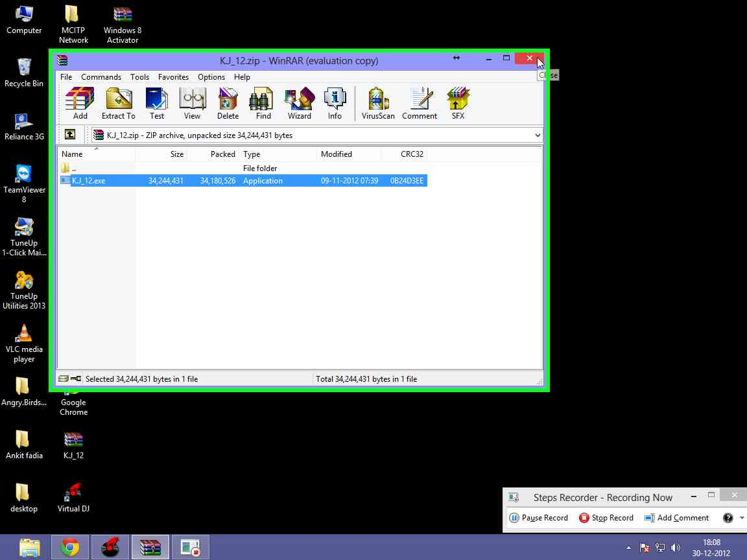The image size is (747, 560).
Task: Open TeamViewer 8 desktop shortcut
Action: (24, 184)
